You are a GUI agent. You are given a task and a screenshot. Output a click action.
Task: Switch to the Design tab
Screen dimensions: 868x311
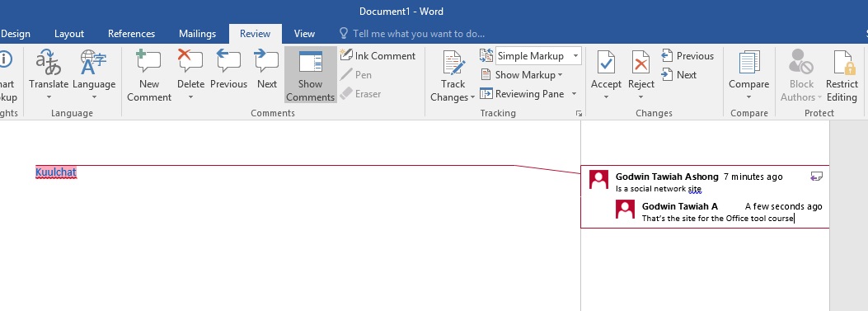[x=15, y=34]
